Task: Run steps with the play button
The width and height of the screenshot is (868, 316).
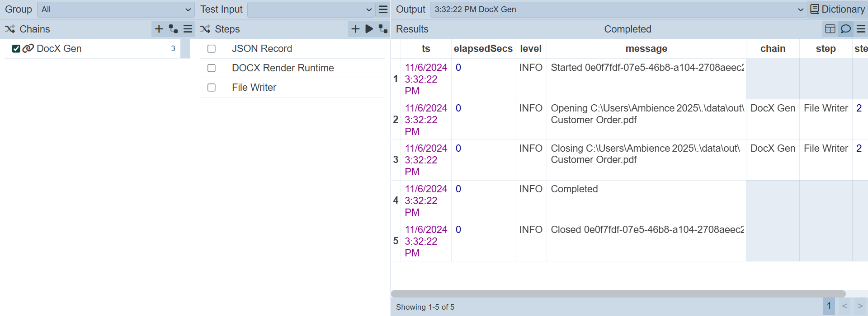Action: pyautogui.click(x=369, y=29)
